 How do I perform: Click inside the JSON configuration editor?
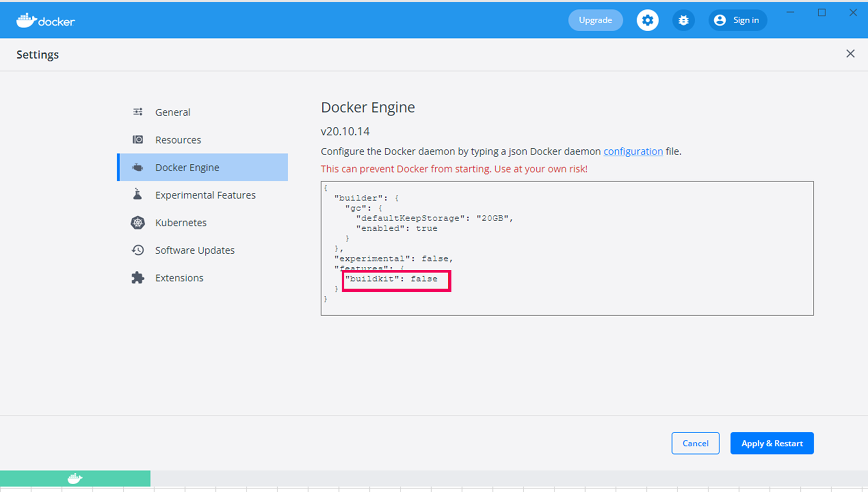(567, 248)
